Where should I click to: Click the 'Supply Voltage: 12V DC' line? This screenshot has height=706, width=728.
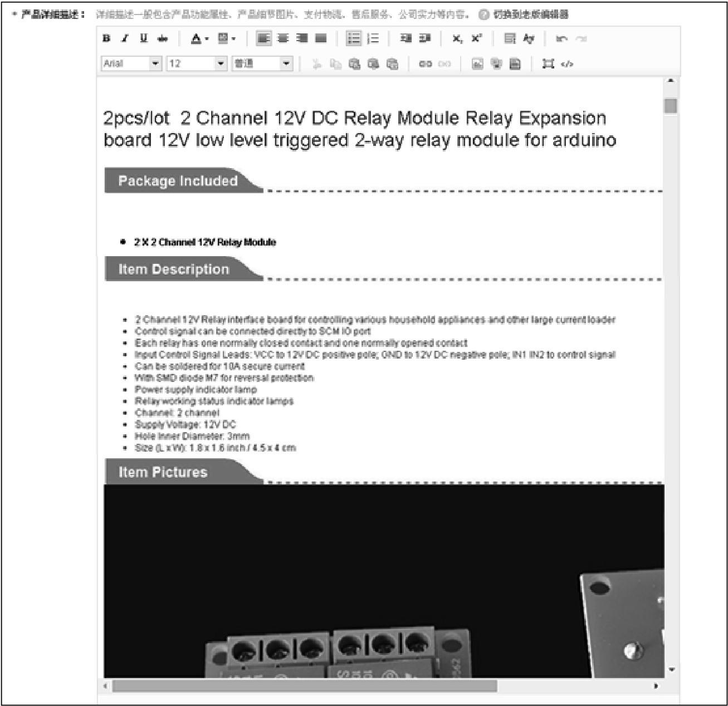point(185,424)
